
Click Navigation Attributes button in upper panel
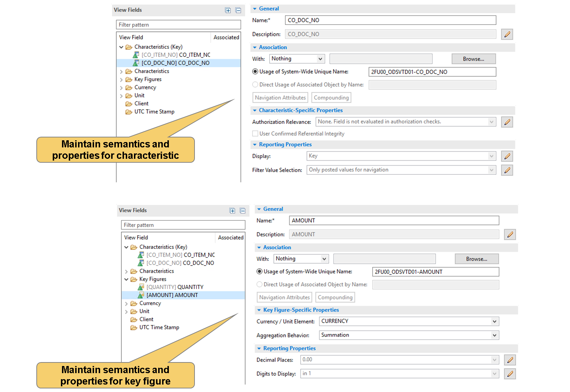(x=280, y=98)
